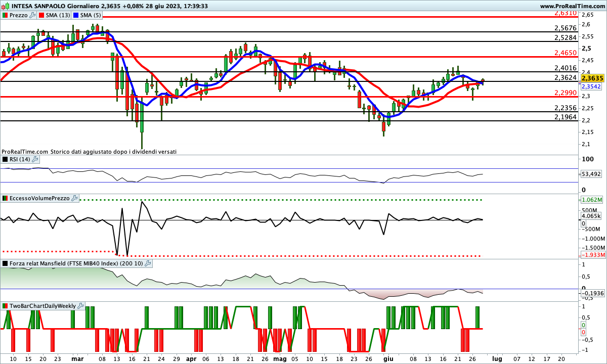Screen dimensions: 607x364
Task: Click the 'mar' month label on time axis
Action: click(77, 358)
